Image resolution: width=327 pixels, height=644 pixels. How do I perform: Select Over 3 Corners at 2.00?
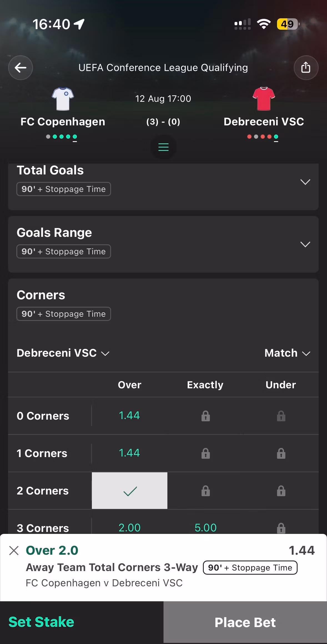point(130,528)
